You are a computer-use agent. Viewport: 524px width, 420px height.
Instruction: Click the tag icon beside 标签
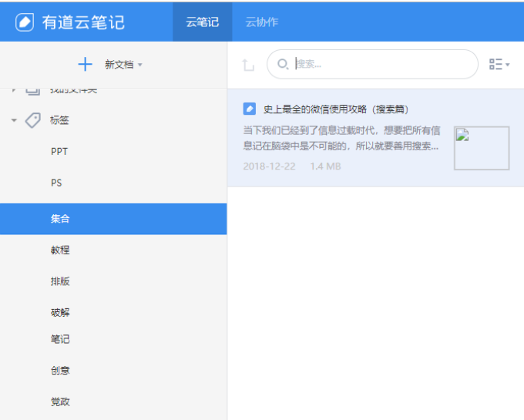click(32, 120)
